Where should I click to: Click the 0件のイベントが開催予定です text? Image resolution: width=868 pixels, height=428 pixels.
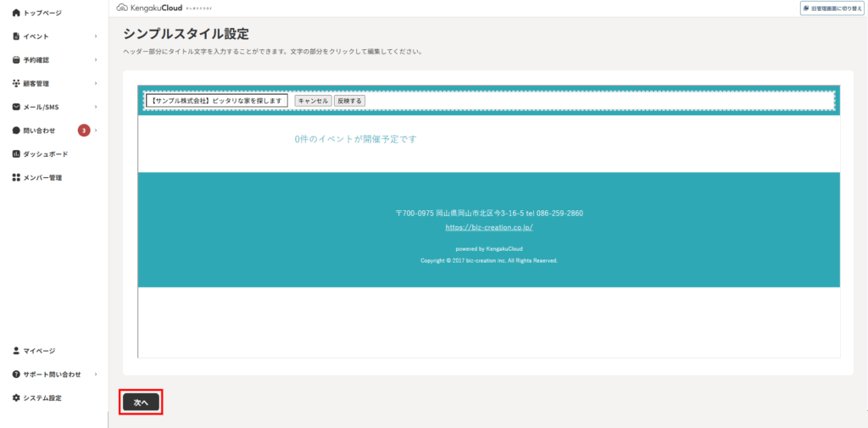click(355, 139)
